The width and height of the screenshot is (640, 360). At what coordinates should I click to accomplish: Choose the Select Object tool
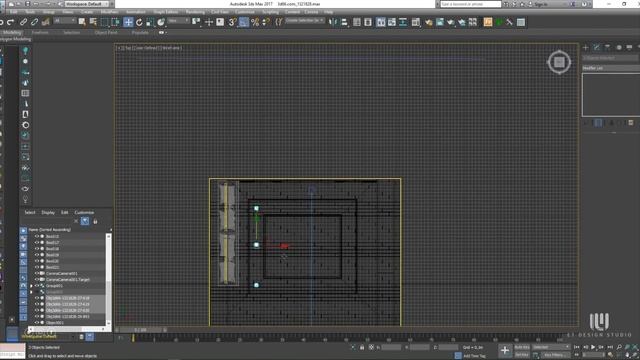click(82, 22)
